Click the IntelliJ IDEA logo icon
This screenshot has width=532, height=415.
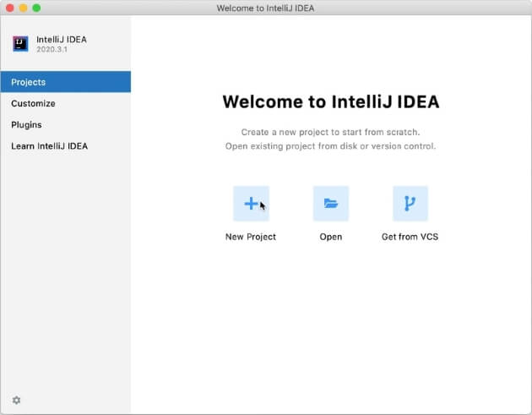20,44
